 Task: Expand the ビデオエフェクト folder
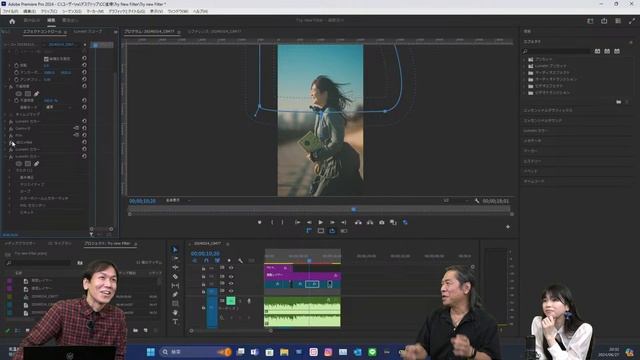(524, 86)
